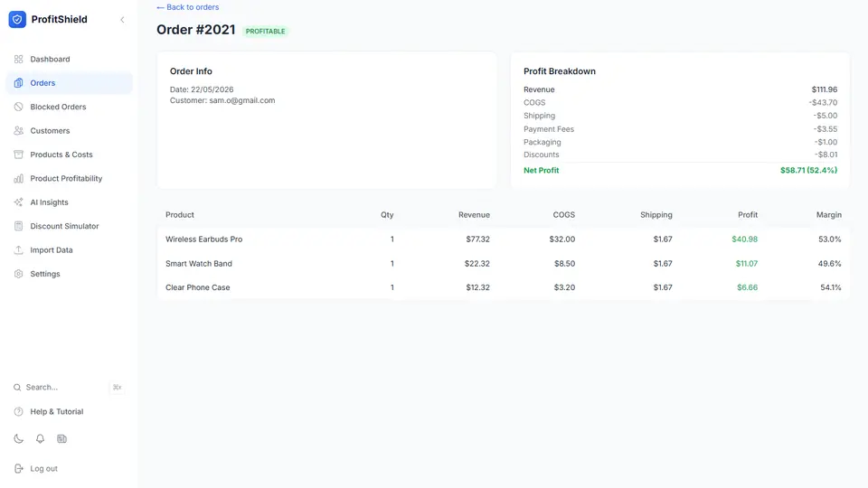Click the Clear Phone Case COGS $3.20

click(564, 287)
